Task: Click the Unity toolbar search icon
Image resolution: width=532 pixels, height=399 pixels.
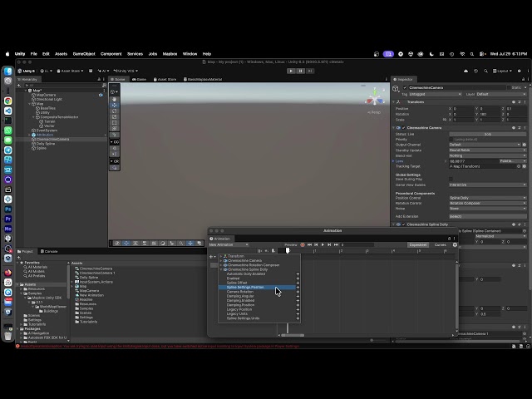Action: pos(485,71)
